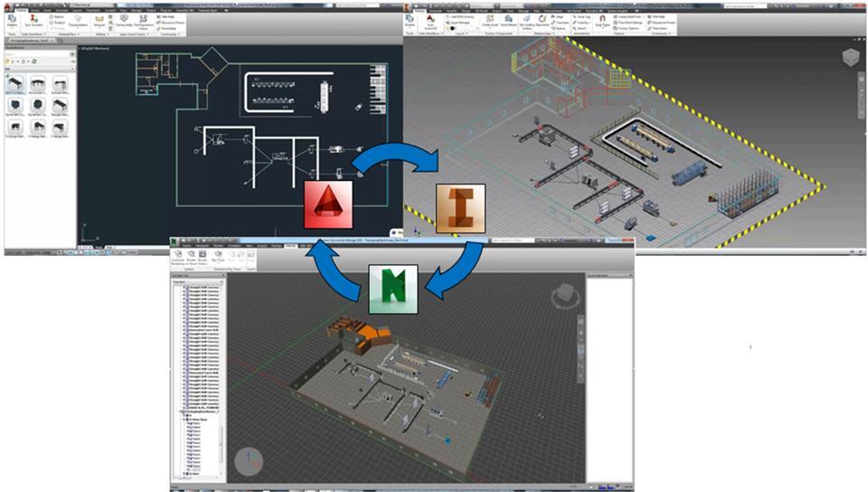Click Align in Inventor Relationships panel

click(x=558, y=16)
